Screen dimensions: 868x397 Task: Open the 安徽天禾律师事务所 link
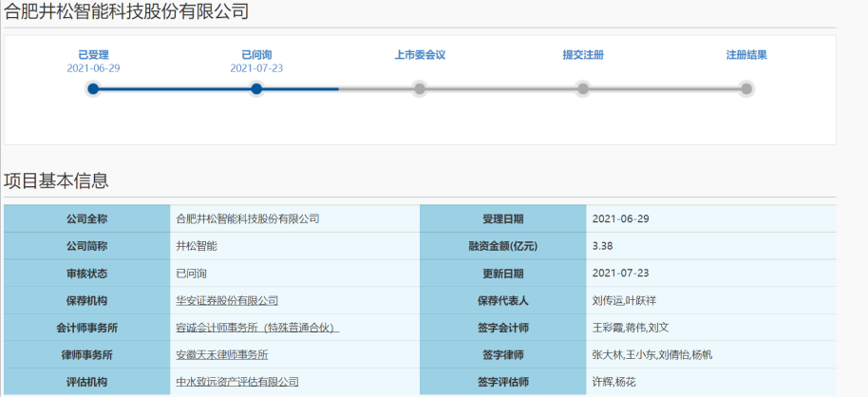tap(222, 355)
